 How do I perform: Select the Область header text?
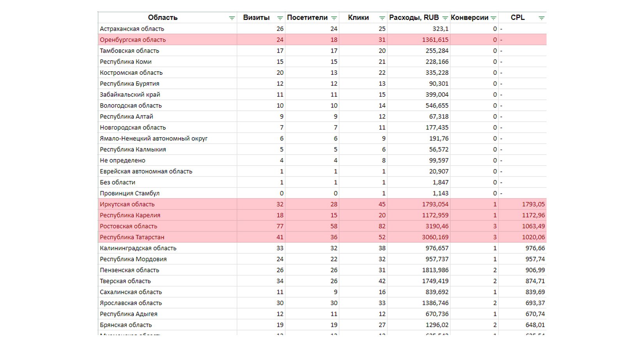click(x=163, y=18)
